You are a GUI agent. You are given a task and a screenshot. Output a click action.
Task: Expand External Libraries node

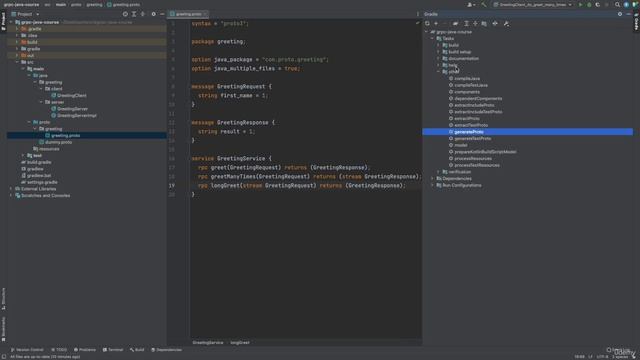[x=11, y=189]
